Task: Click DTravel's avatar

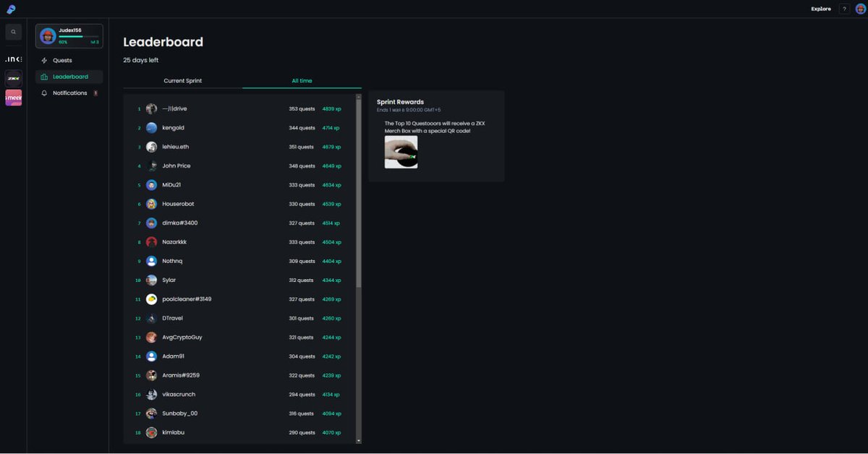Action: coord(151,318)
